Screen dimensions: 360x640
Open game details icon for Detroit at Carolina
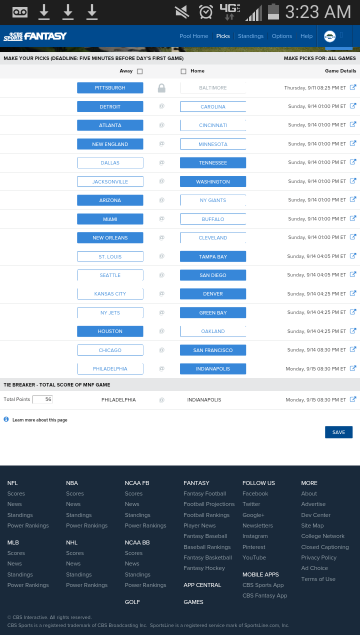(x=353, y=106)
